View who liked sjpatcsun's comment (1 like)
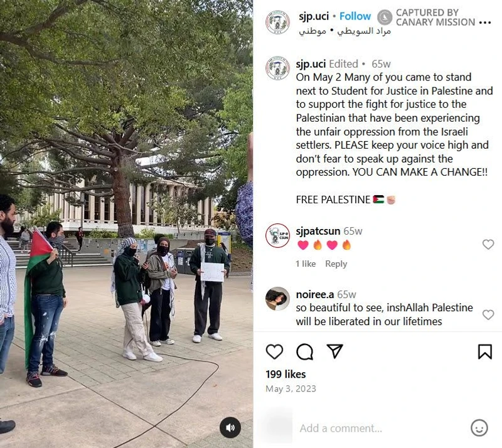 pyautogui.click(x=306, y=264)
